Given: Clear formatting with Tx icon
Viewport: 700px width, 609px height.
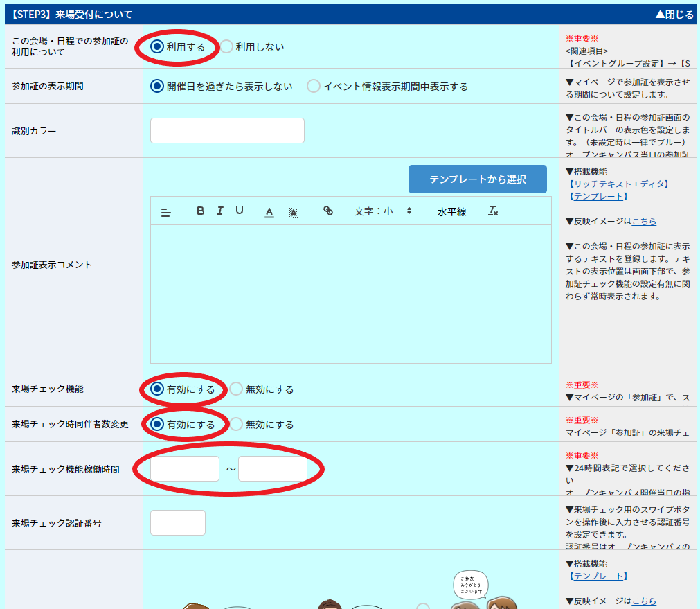Looking at the screenshot, I should 493,211.
